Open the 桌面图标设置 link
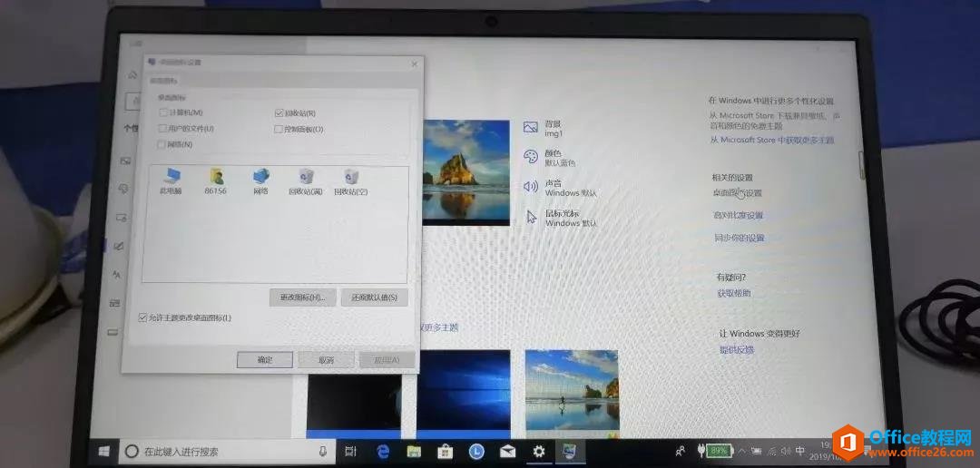 pos(738,193)
